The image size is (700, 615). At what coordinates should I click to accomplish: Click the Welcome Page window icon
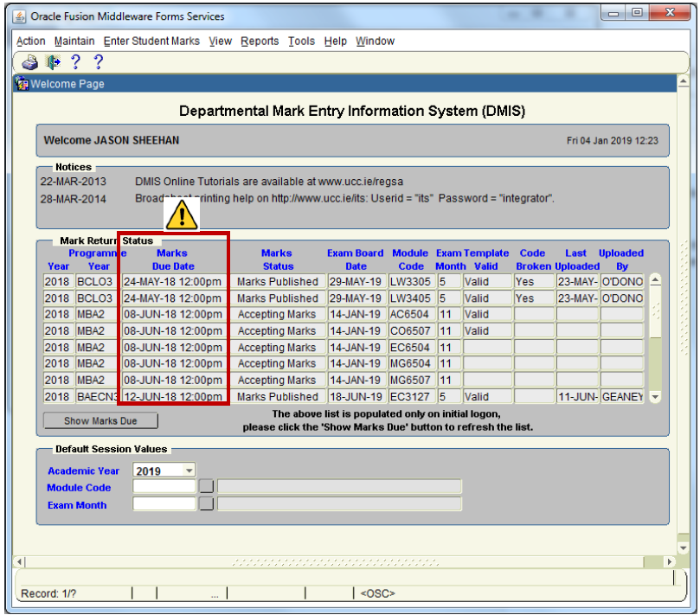[22, 84]
